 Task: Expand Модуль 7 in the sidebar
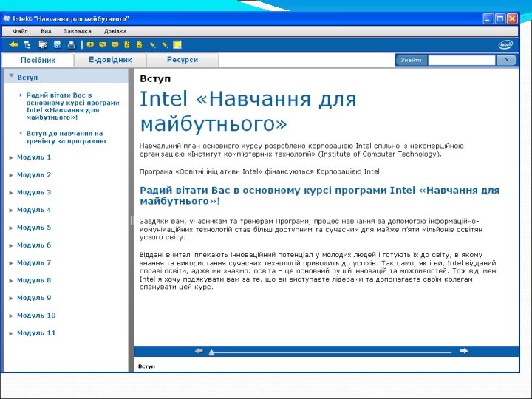pyautogui.click(x=11, y=263)
